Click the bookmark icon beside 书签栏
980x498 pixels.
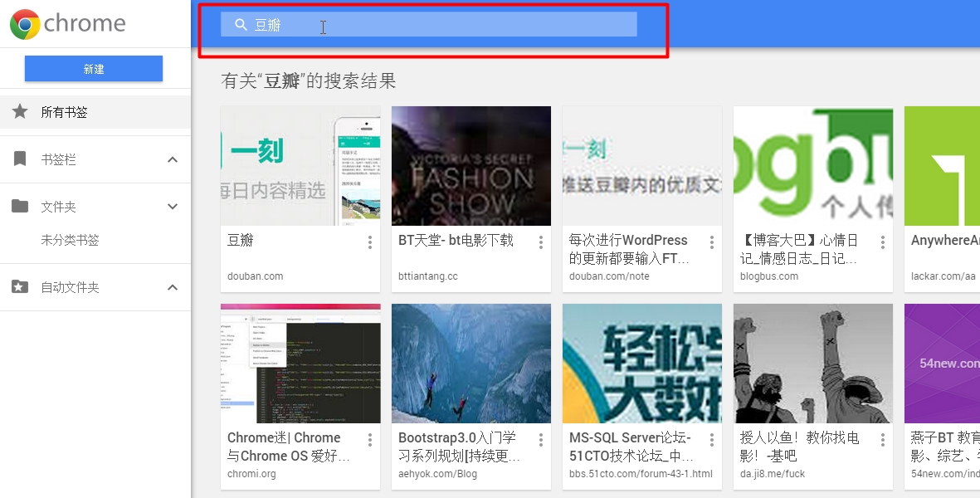tap(20, 159)
